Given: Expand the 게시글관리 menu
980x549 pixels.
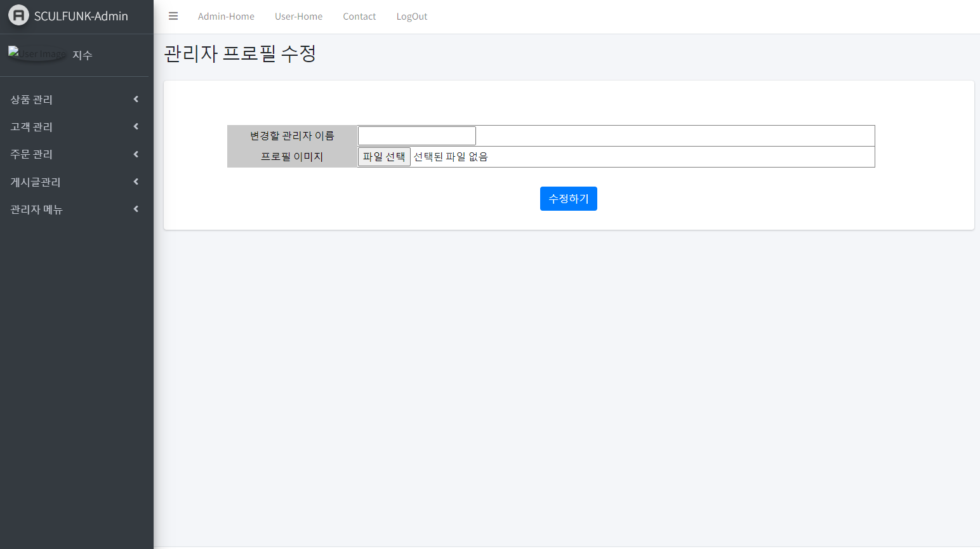Looking at the screenshot, I should tap(74, 182).
